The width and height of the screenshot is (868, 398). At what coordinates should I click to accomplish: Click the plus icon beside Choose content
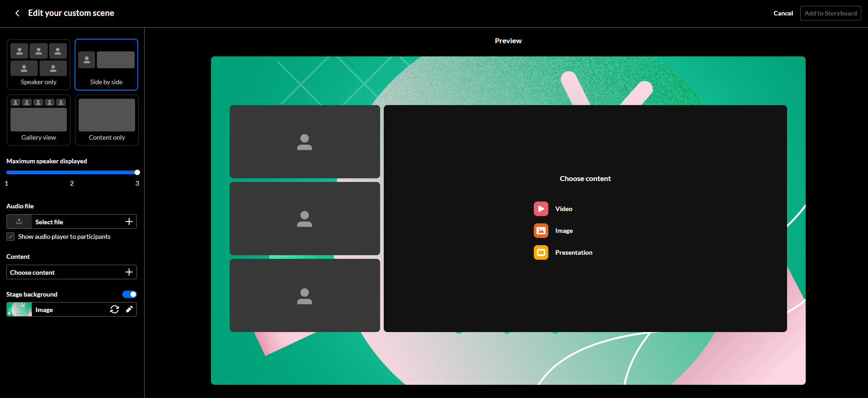pyautogui.click(x=129, y=272)
